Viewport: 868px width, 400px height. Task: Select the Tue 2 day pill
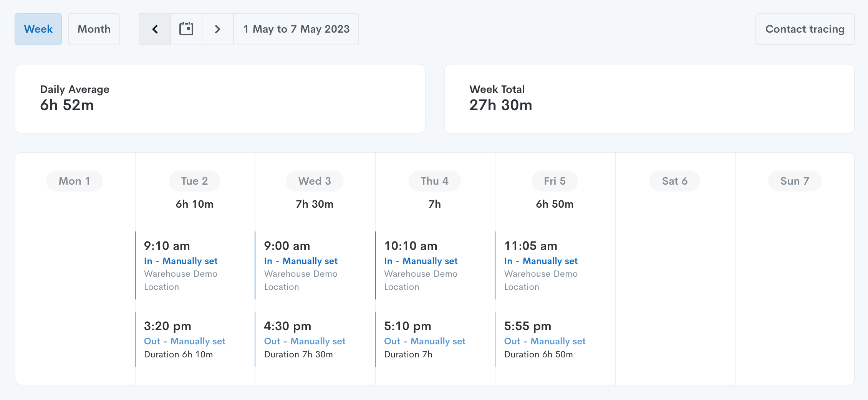point(194,181)
